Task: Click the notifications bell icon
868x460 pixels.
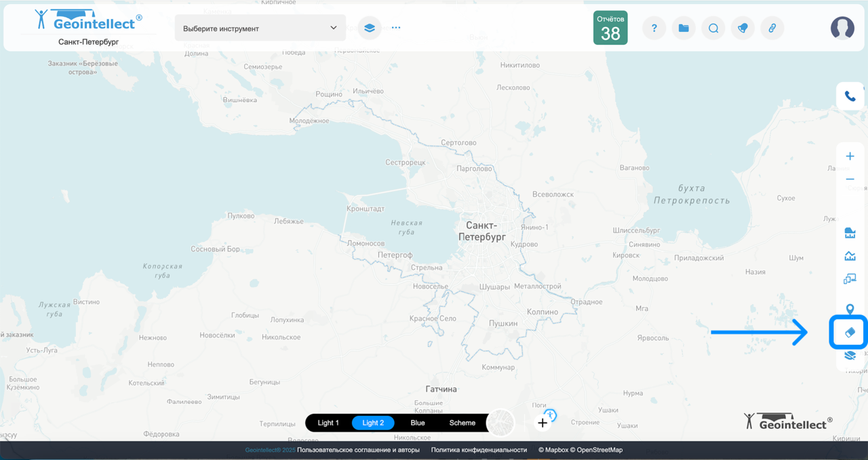Action: [x=743, y=28]
